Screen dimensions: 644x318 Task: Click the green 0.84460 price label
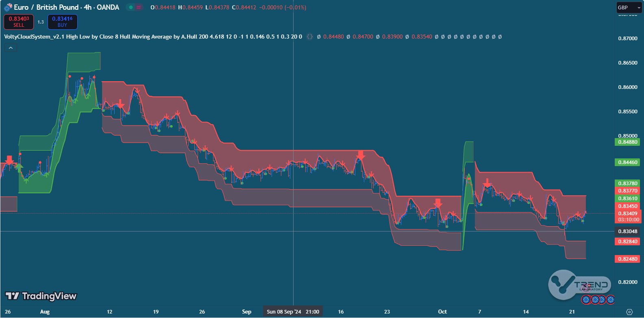click(x=628, y=162)
